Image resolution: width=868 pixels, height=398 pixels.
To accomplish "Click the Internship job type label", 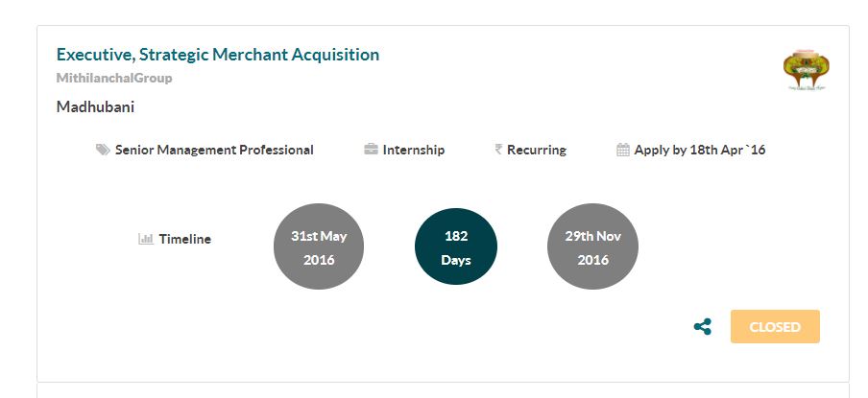I will (414, 150).
